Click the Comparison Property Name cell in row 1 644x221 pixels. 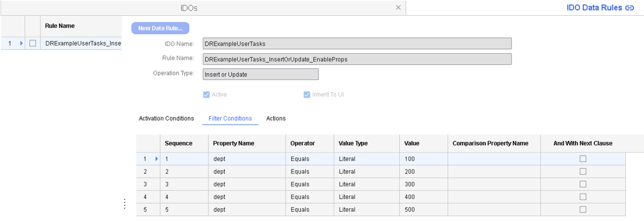coord(494,158)
